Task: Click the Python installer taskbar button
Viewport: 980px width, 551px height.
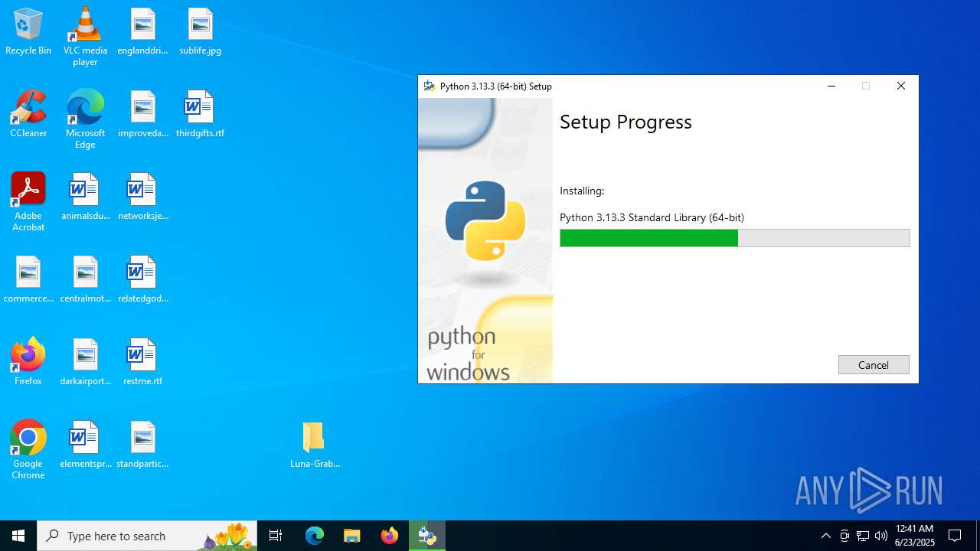Action: (x=427, y=536)
